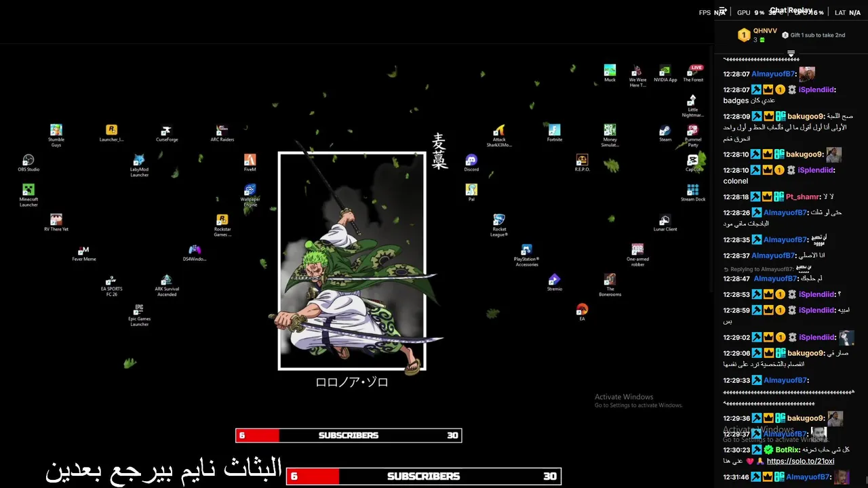Select the Stremio desktop icon
This screenshot has width=868, height=488.
click(555, 283)
